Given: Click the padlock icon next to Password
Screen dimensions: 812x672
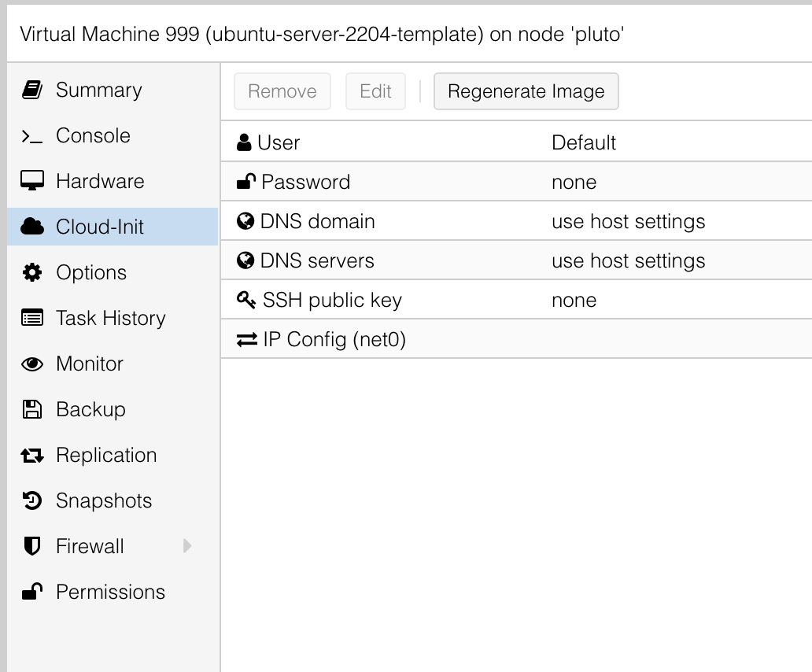Looking at the screenshot, I should pyautogui.click(x=246, y=182).
